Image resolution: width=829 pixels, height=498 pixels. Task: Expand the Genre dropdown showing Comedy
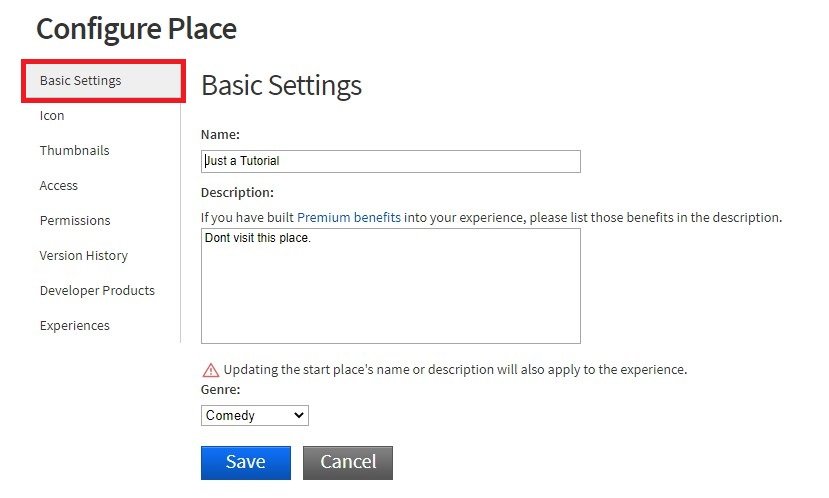point(255,415)
